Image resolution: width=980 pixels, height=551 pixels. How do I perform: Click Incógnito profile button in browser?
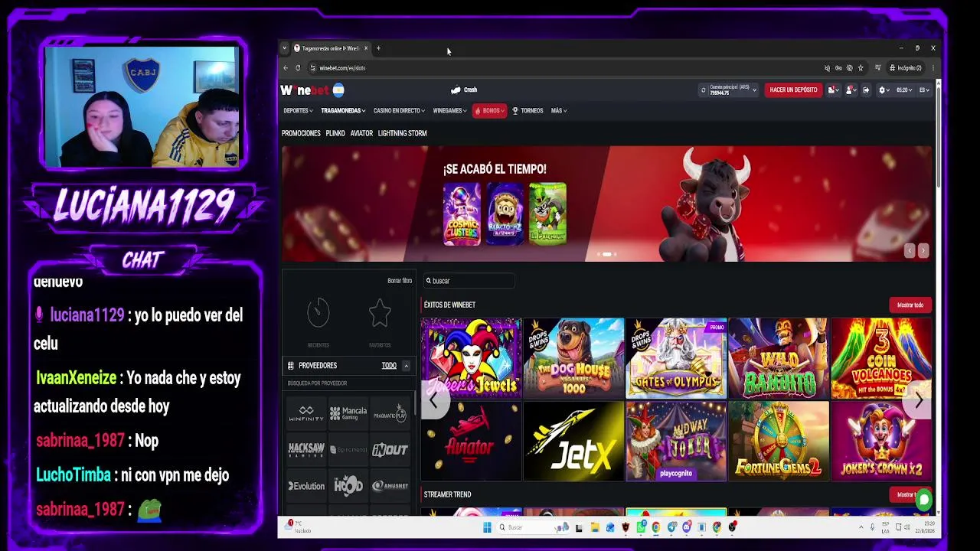pos(906,68)
